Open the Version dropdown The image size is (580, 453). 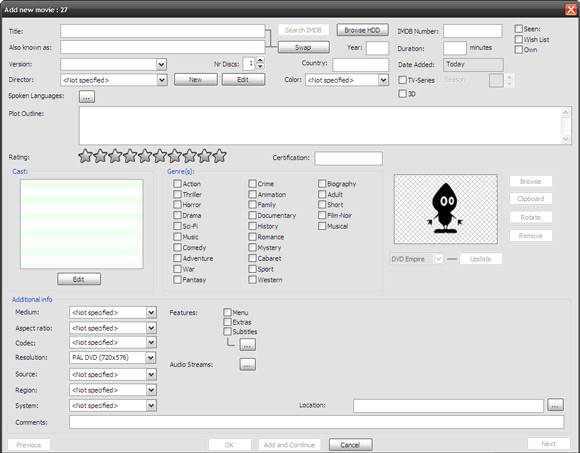[161, 65]
